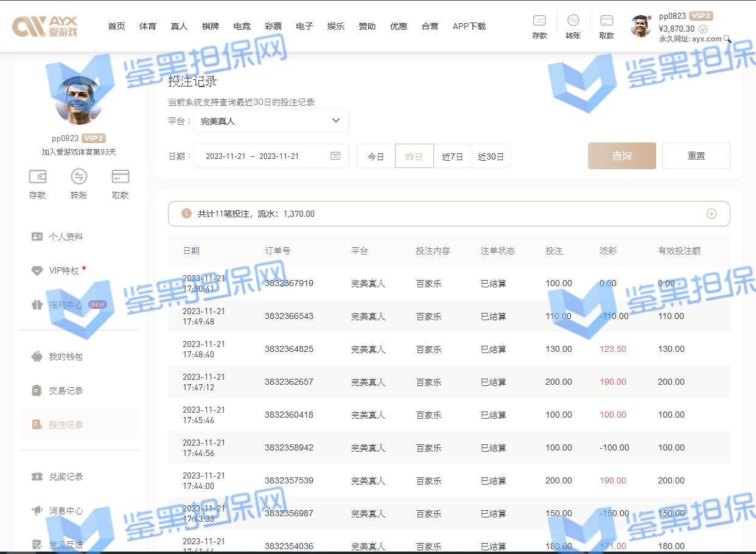This screenshot has height=554, width=756.
Task: Click the deposit (存款) icon in top header
Action: [x=539, y=21]
